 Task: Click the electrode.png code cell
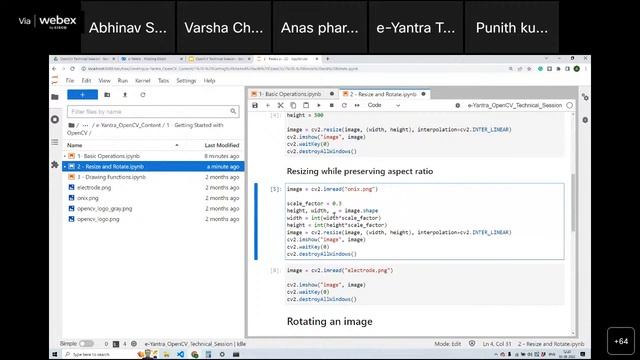[x=424, y=285]
